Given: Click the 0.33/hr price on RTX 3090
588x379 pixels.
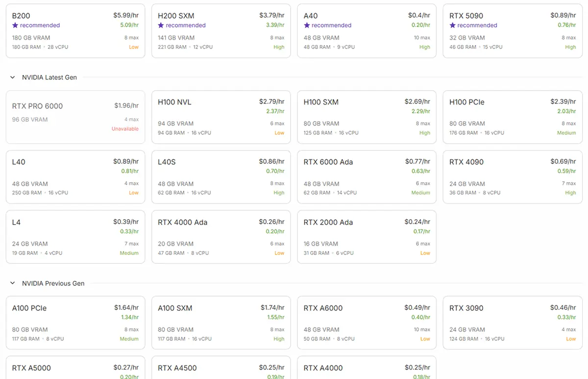Looking at the screenshot, I should (567, 317).
